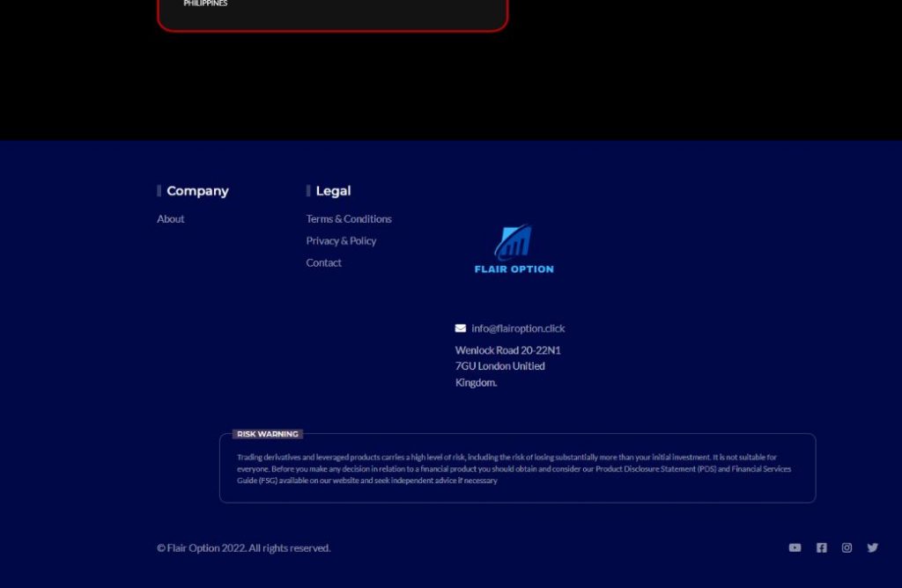Screen dimensions: 902x588
Task: Click the Twitter bird icon
Action: pyautogui.click(x=872, y=548)
